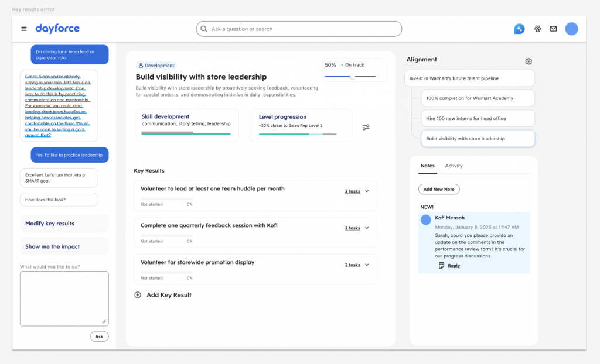Image resolution: width=600 pixels, height=364 pixels.
Task: Expand the storewide promotion display chevron
Action: (367, 265)
